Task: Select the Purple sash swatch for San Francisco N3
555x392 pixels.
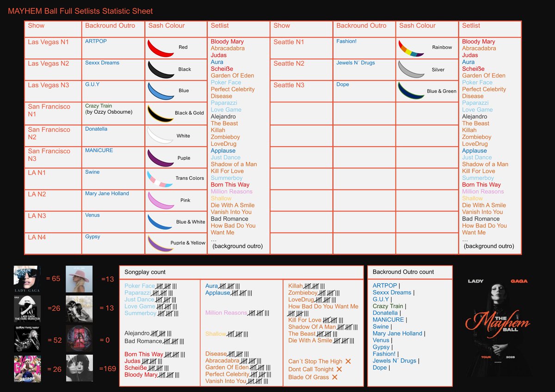Action: coord(160,158)
